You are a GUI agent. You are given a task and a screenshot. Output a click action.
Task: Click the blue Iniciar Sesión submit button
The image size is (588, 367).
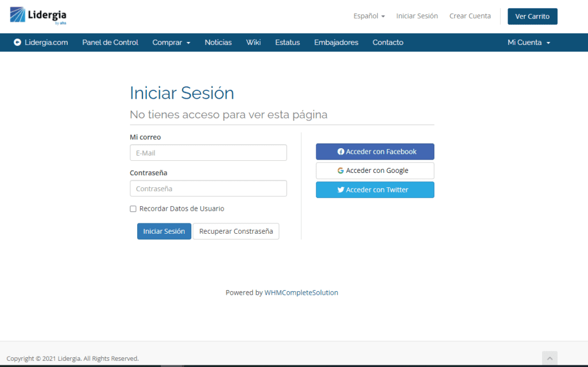pyautogui.click(x=164, y=231)
